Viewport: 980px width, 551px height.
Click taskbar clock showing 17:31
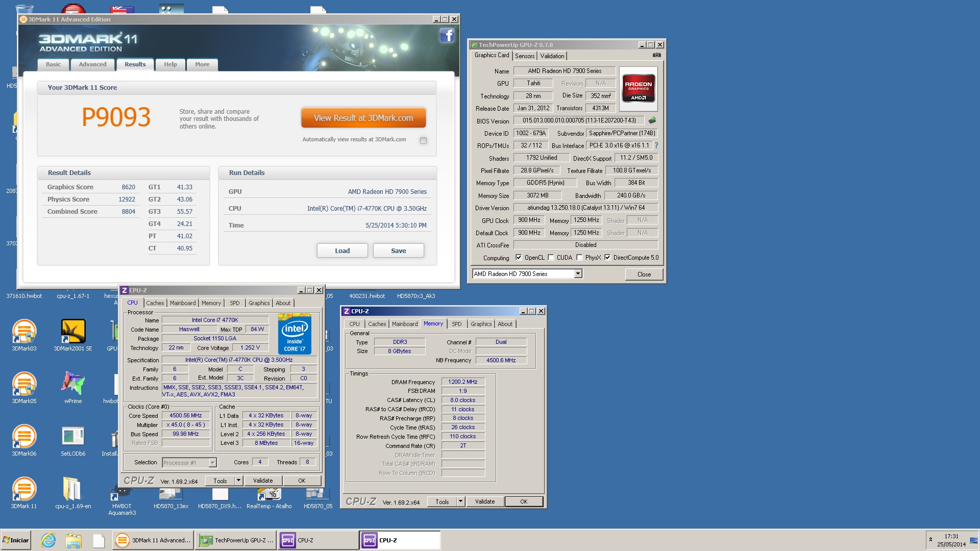[x=951, y=536]
